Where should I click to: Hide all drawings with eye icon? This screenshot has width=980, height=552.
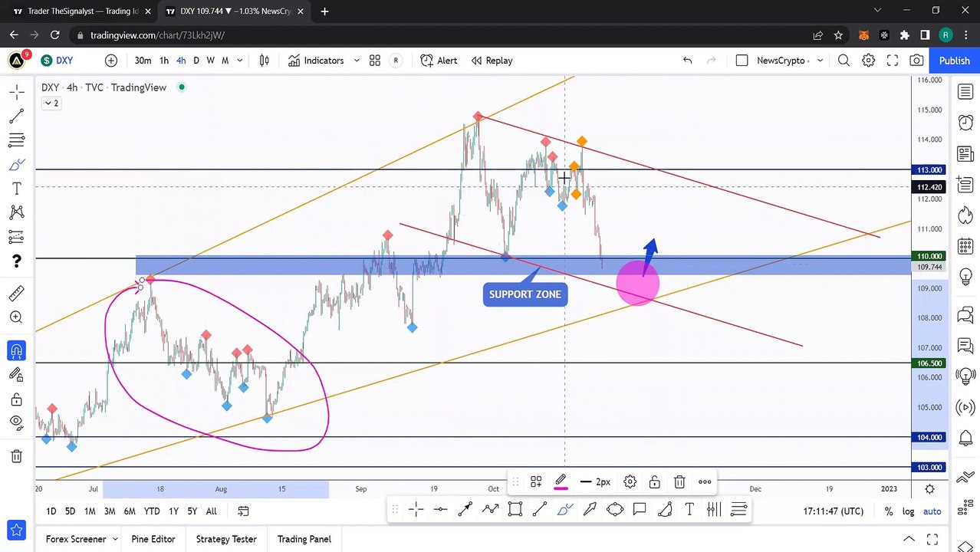point(16,422)
